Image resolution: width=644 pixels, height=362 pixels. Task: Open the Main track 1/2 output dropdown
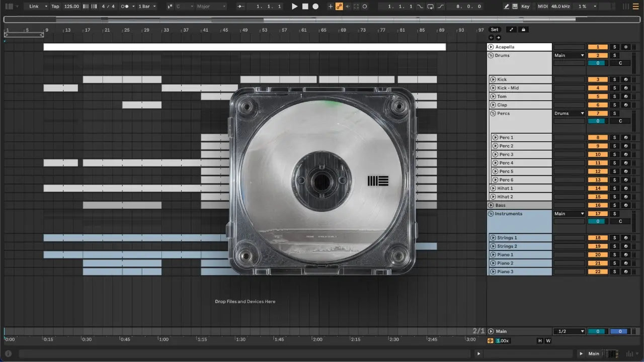(x=570, y=331)
